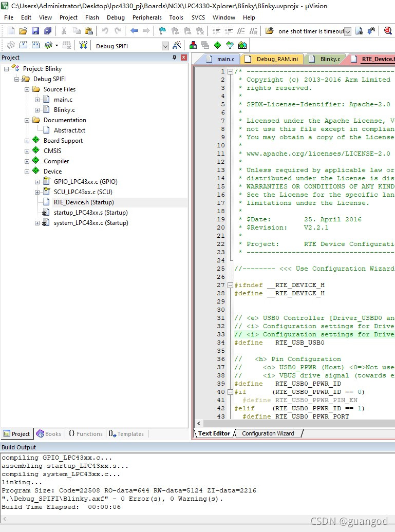Collapse the Device component node
Image resolution: width=395 pixels, height=532 pixels.
point(27,172)
